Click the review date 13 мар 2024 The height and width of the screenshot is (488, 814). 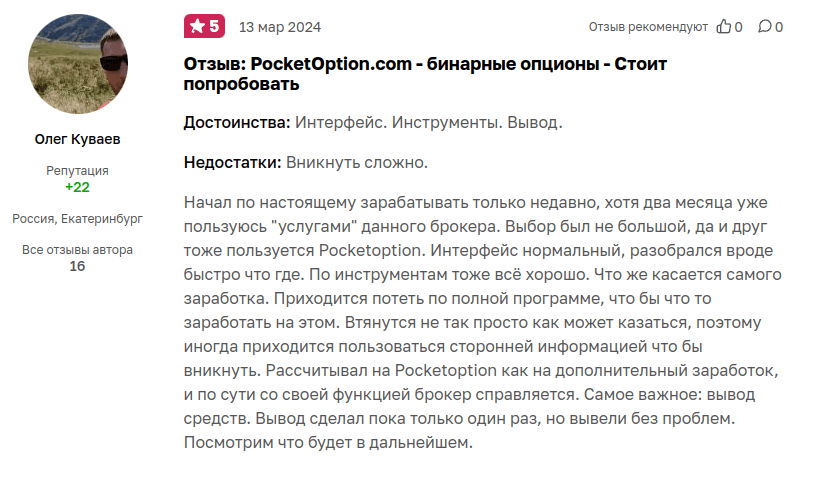(x=280, y=27)
